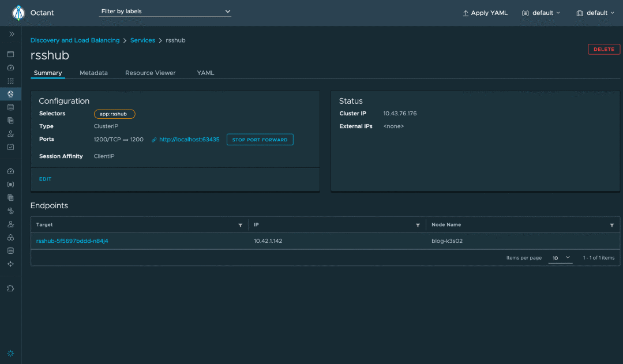Switch to the Metadata tab

click(x=93, y=73)
